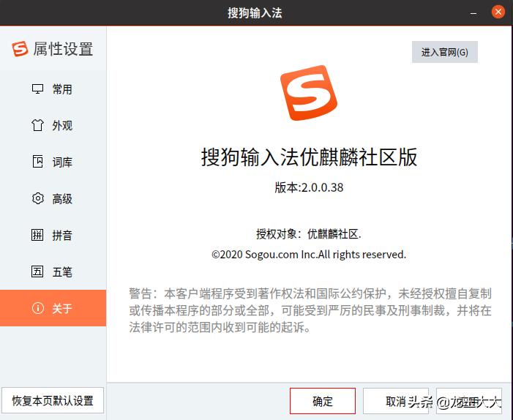Select the 五笔 tab
Viewport: 513px width, 420px height.
pyautogui.click(x=53, y=271)
